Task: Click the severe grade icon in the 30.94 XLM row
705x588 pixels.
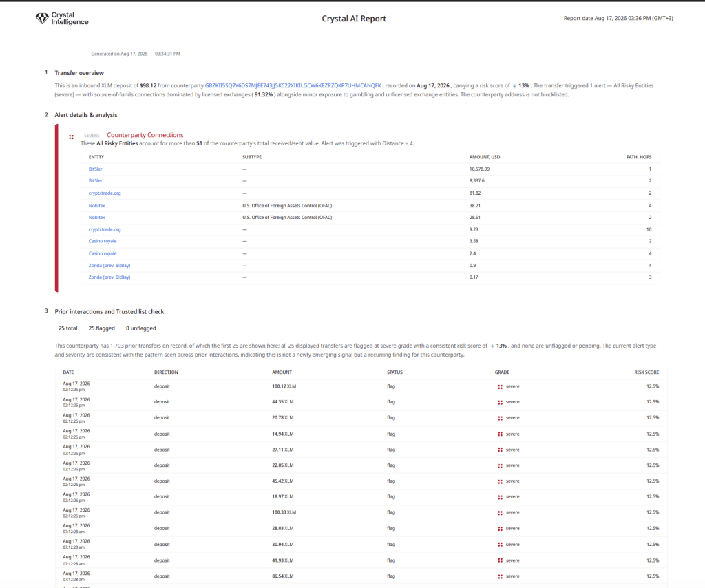Action: click(x=500, y=545)
